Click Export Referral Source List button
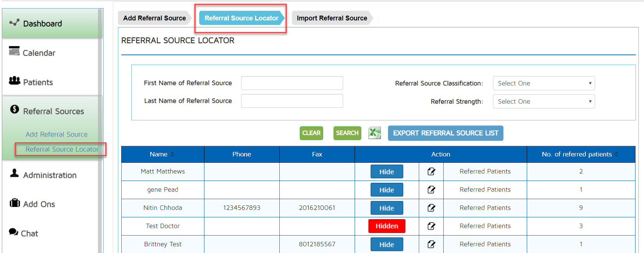Viewport: 644px width, 253px height. (x=445, y=133)
